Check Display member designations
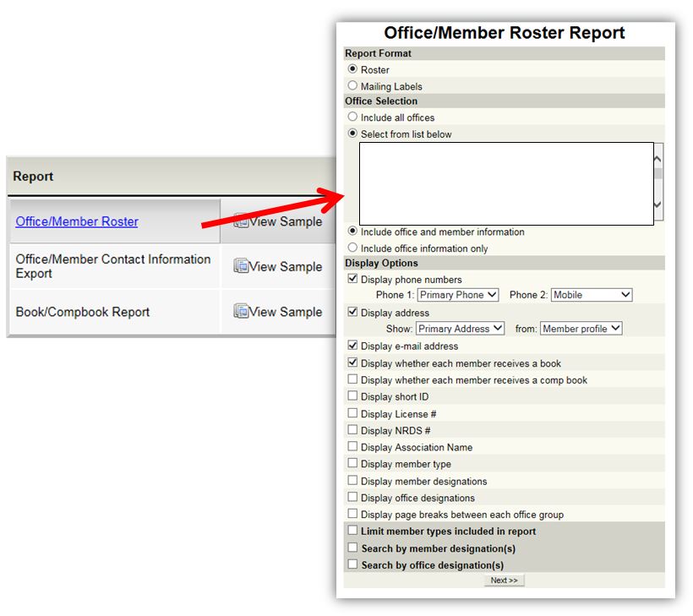This screenshot has height=616, width=693. point(352,480)
